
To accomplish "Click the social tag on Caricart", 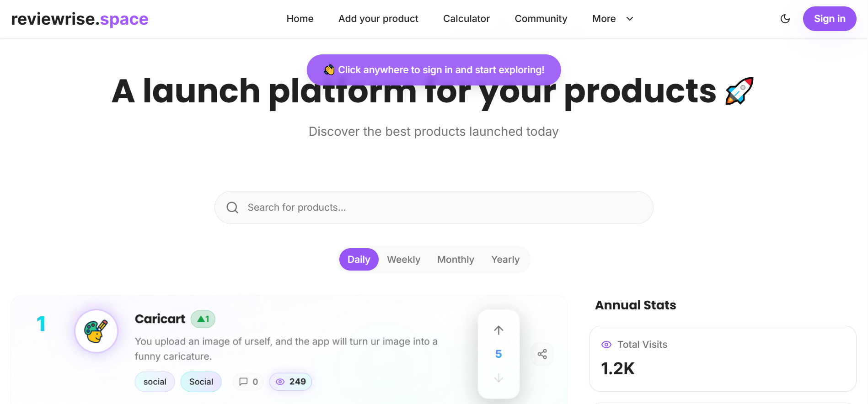I will point(155,382).
